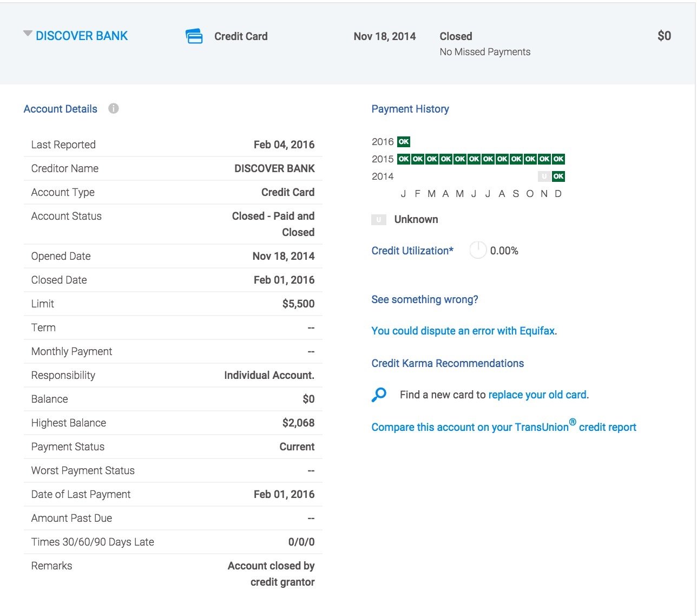Click the Credit Utilization label
The width and height of the screenshot is (697, 616).
tap(412, 251)
